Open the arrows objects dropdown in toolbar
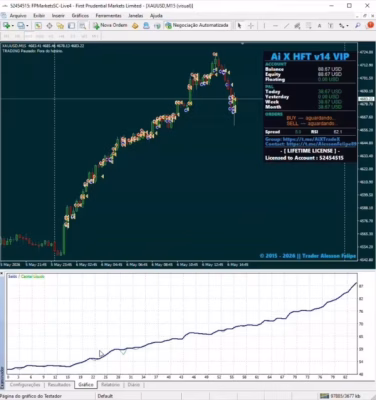376x400 pixels. [x=343, y=25]
